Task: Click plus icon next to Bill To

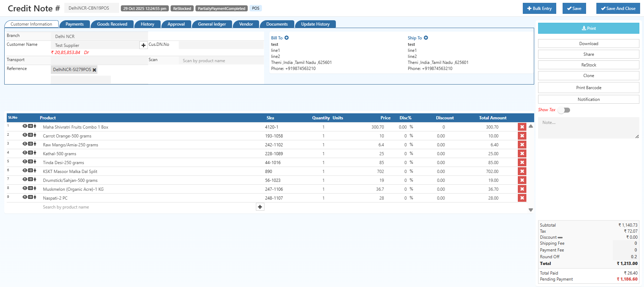Action: (286, 38)
